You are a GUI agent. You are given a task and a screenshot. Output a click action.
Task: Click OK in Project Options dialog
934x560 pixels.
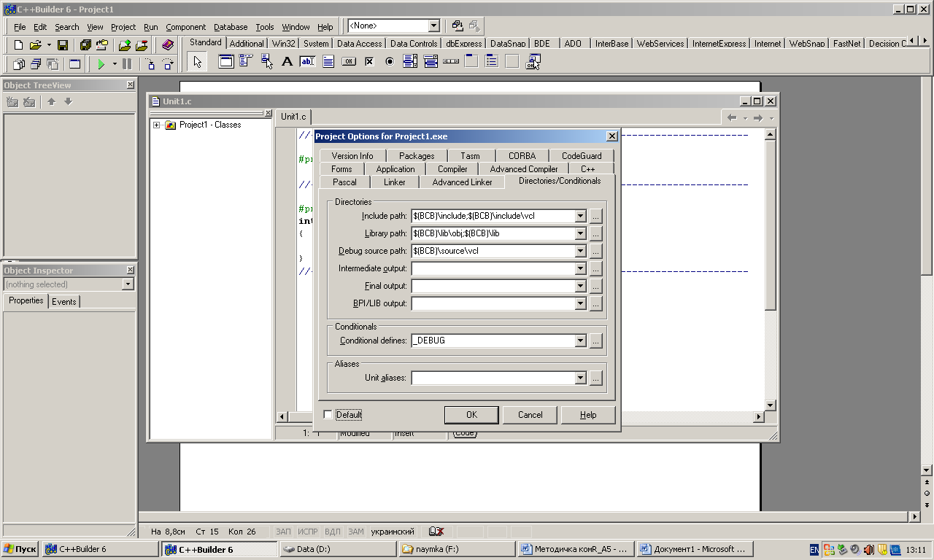[x=471, y=415]
